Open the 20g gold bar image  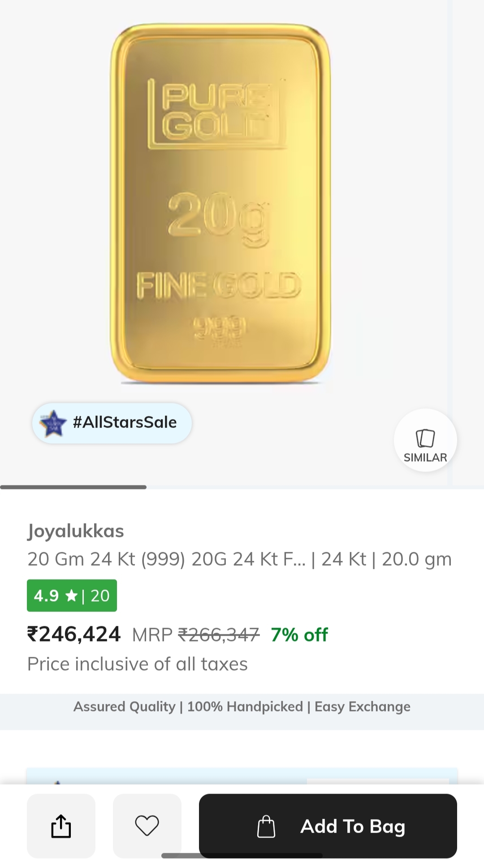[x=220, y=204]
